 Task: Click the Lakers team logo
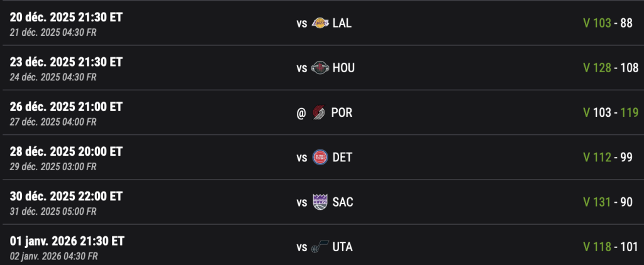point(320,23)
